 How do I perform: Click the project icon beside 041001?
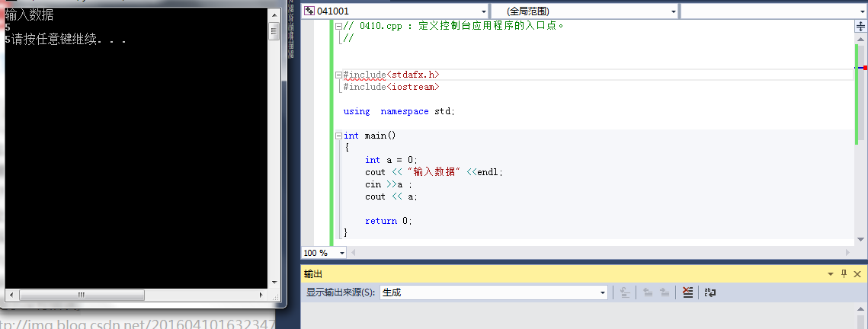[x=309, y=11]
